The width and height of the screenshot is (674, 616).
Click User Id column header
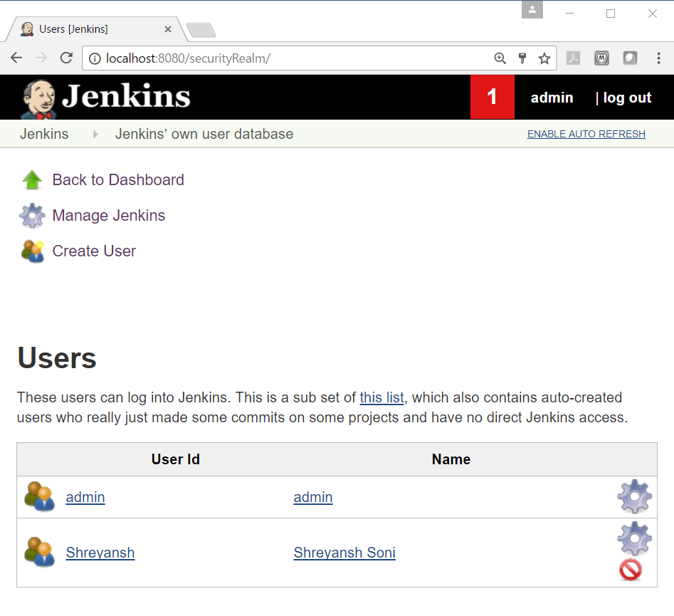tap(175, 459)
